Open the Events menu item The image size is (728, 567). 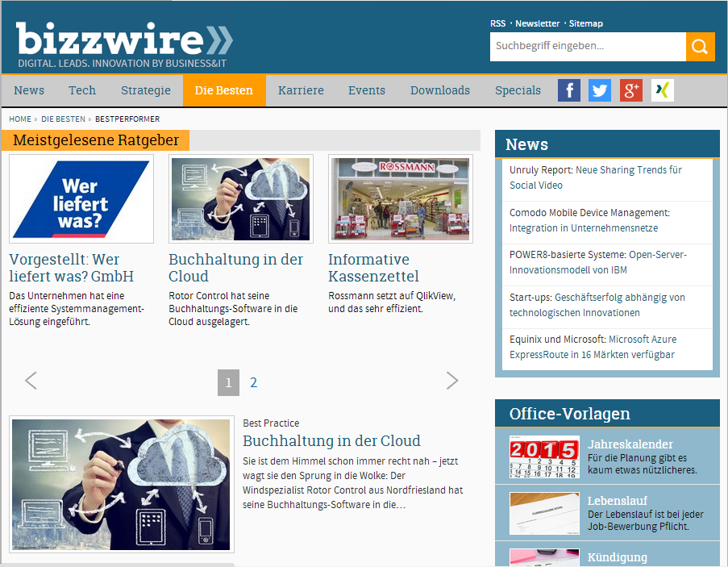coord(367,90)
